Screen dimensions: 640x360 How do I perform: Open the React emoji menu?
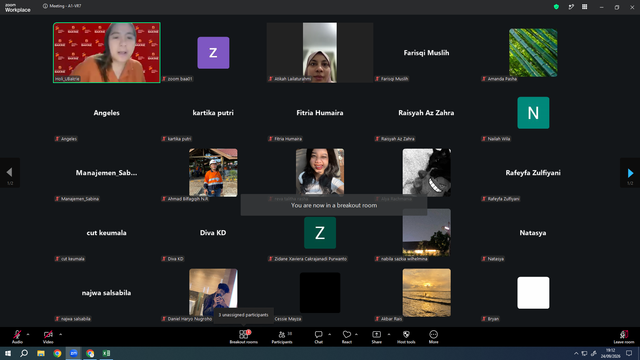347,337
